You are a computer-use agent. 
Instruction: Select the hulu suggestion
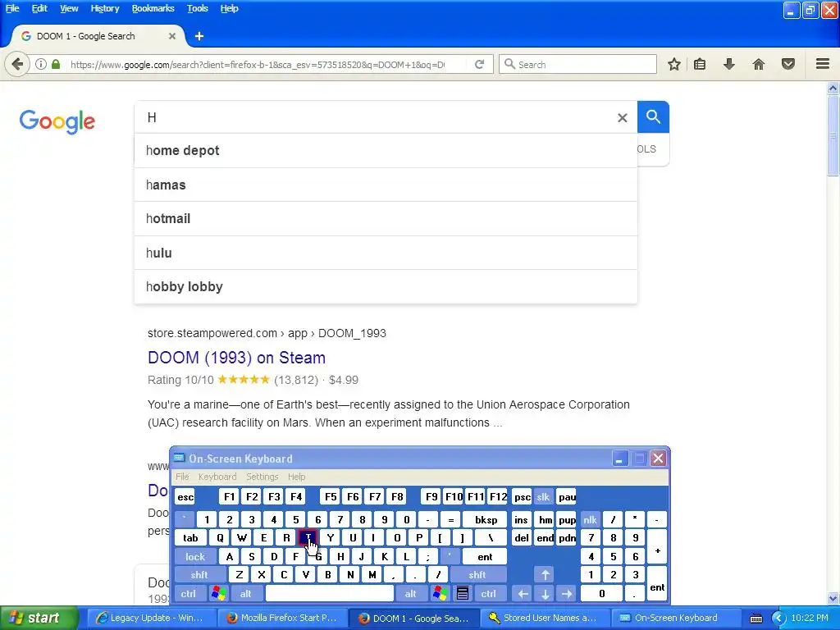pyautogui.click(x=386, y=253)
